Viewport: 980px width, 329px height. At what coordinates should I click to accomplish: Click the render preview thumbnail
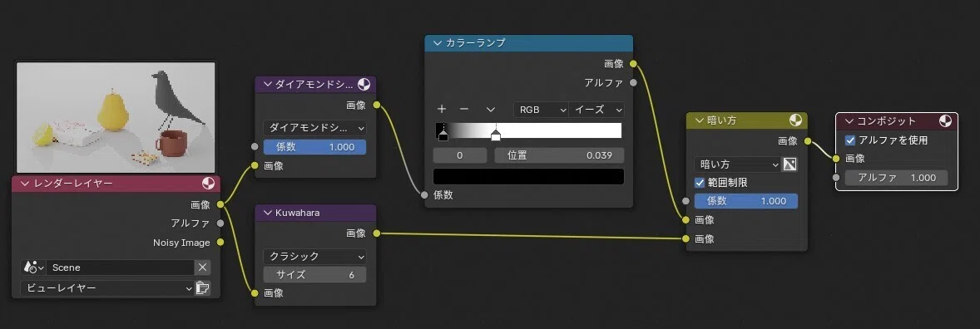tap(116, 117)
